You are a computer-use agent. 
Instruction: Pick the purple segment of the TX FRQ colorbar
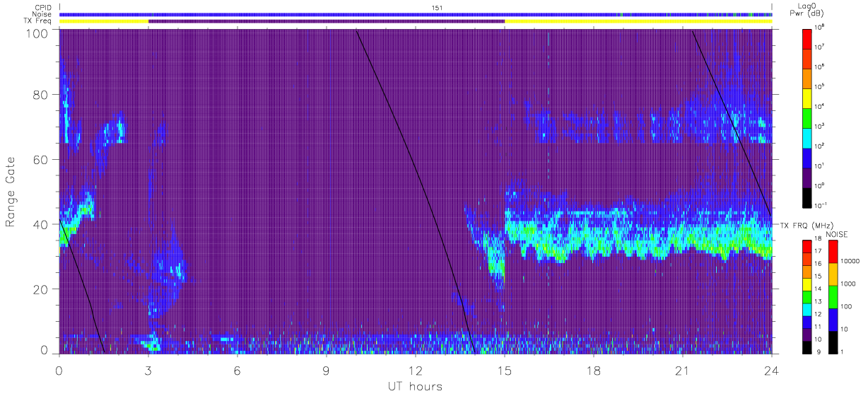807,334
